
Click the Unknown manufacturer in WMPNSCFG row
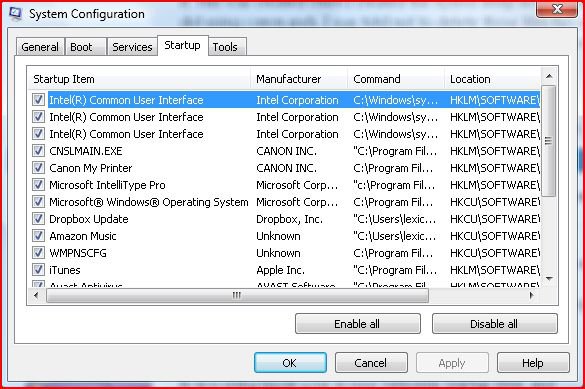click(278, 253)
